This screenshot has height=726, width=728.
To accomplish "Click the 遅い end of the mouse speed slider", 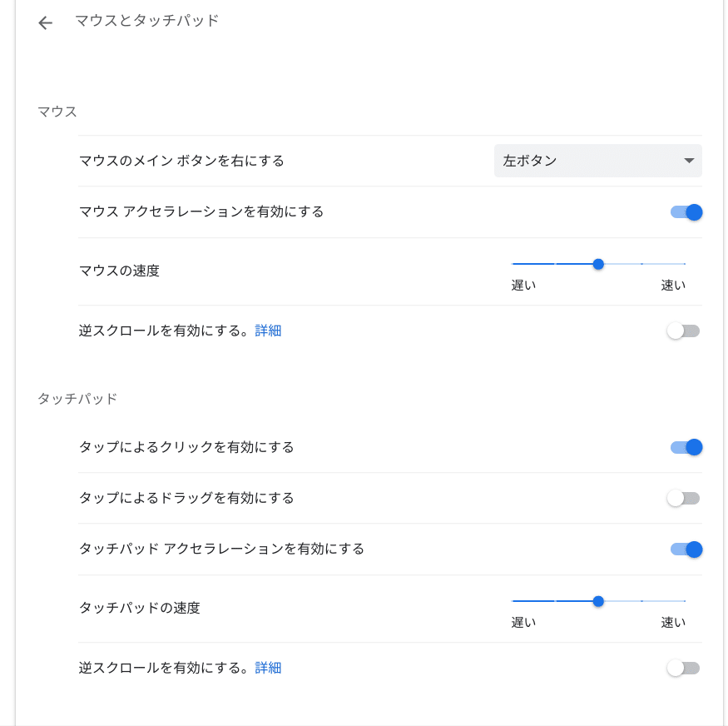I will [x=513, y=264].
